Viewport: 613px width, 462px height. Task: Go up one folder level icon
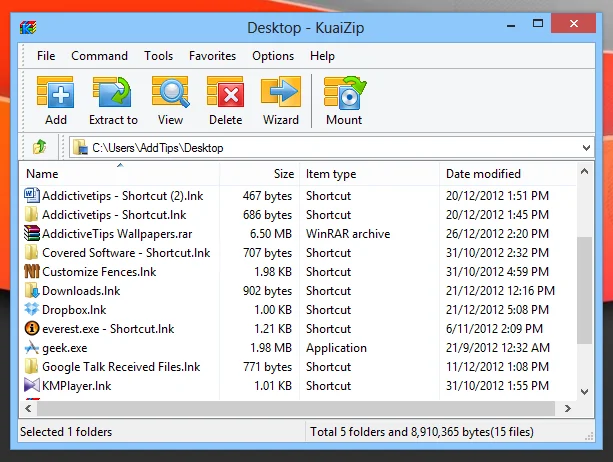(x=39, y=147)
